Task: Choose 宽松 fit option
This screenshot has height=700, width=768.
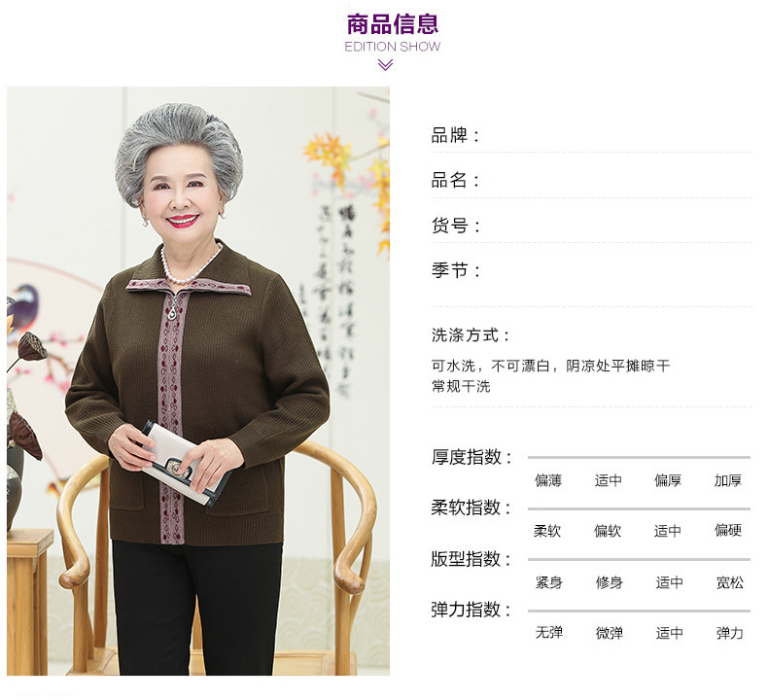Action: coord(730,582)
